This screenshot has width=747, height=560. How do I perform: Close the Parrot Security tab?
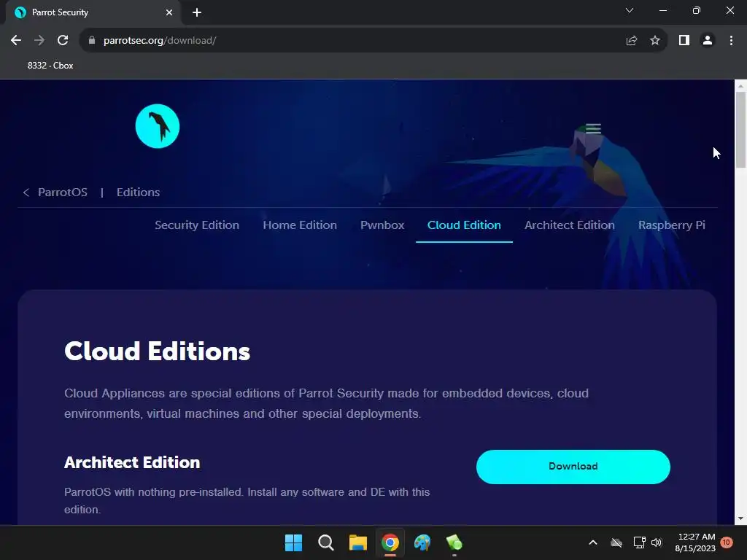169,12
